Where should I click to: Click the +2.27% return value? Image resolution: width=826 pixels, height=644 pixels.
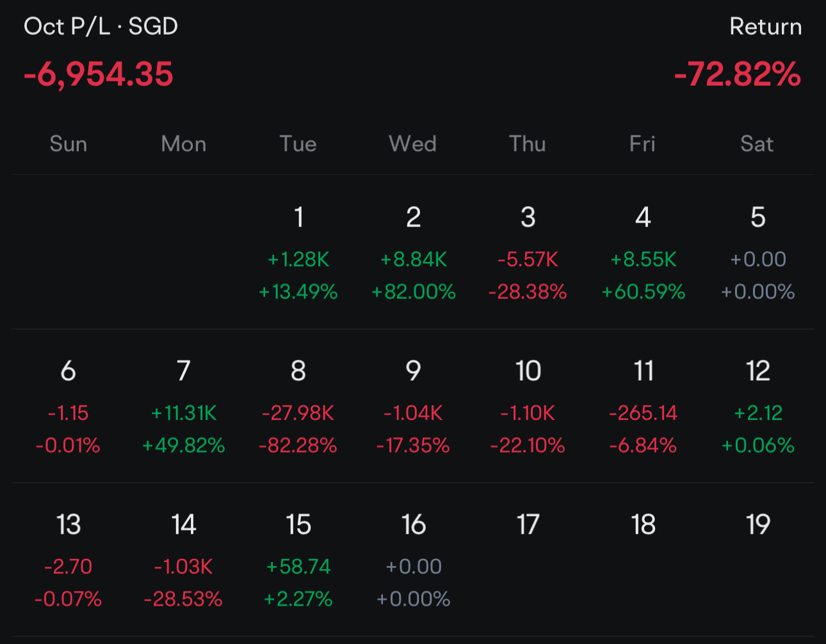click(x=298, y=599)
